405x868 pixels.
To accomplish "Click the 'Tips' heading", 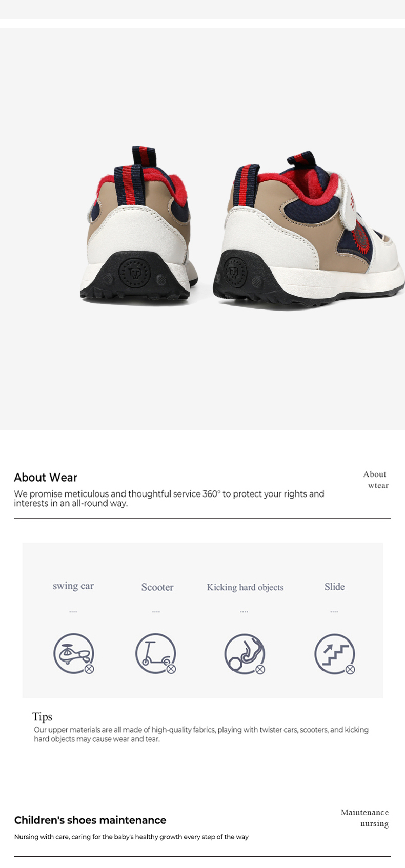I will click(x=42, y=716).
